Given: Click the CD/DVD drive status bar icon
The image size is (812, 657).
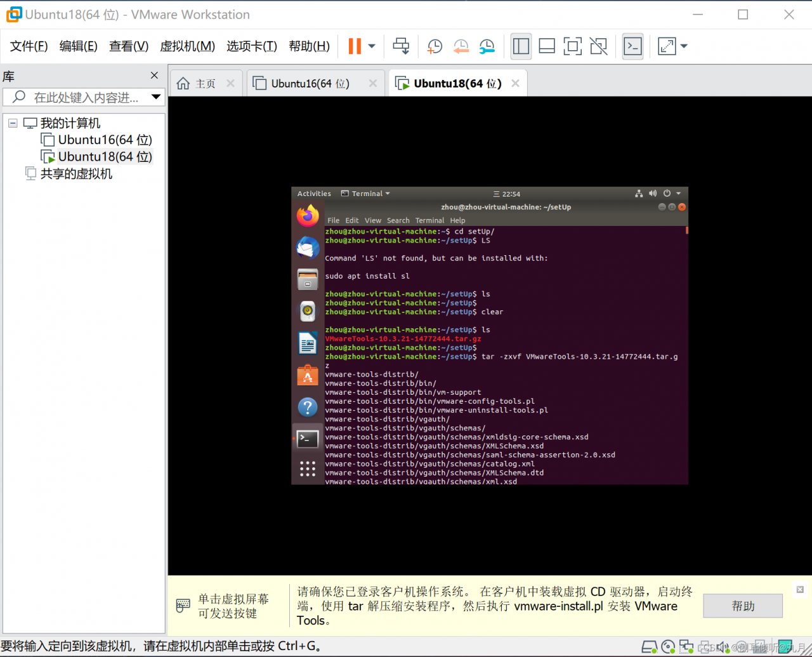Looking at the screenshot, I should tap(668, 647).
